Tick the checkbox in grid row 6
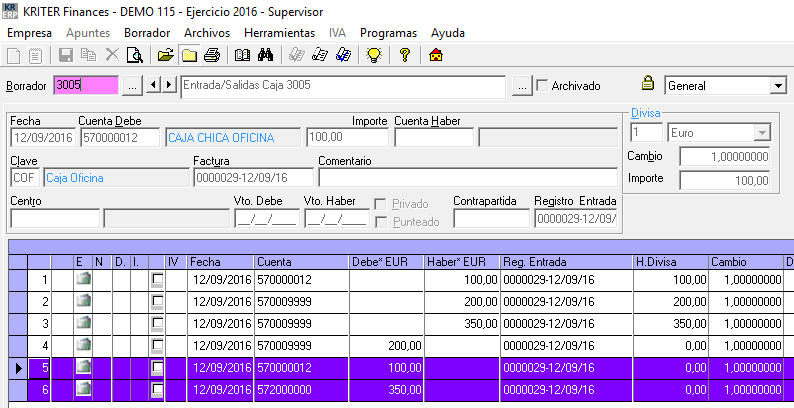This screenshot has height=408, width=794. (x=157, y=390)
